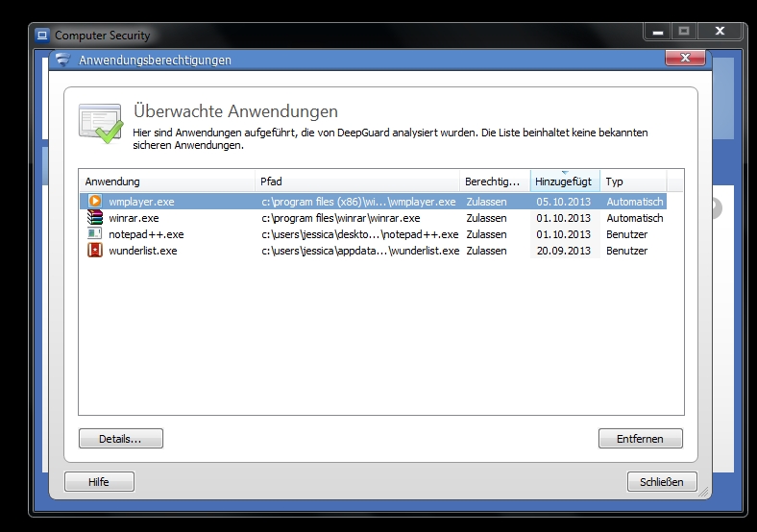
Task: Click date 01.10.2013 in notepad++.exe row
Action: click(x=563, y=234)
